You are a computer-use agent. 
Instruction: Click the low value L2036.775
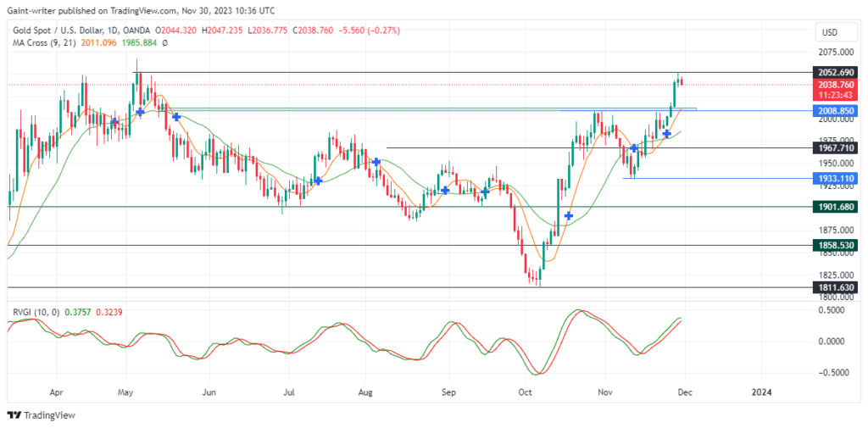pyautogui.click(x=267, y=31)
